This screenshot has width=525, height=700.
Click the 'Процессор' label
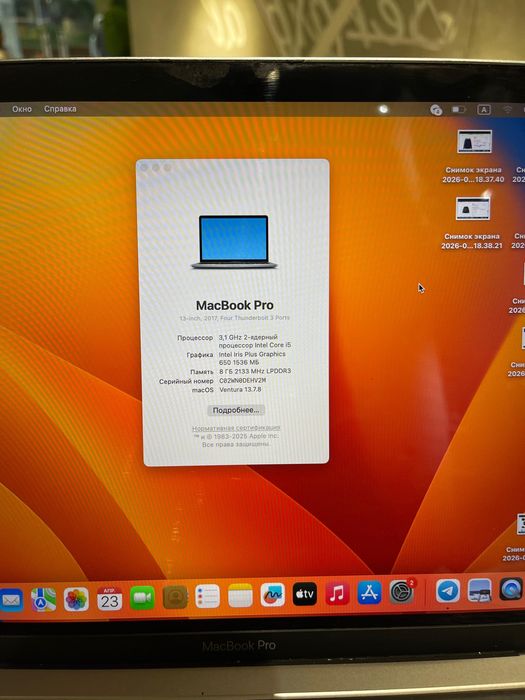195,338
